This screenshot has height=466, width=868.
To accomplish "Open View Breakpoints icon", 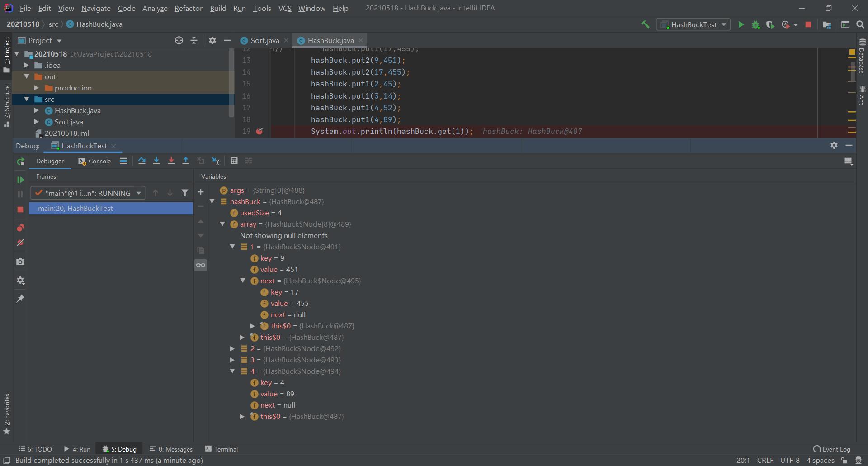I will point(20,228).
